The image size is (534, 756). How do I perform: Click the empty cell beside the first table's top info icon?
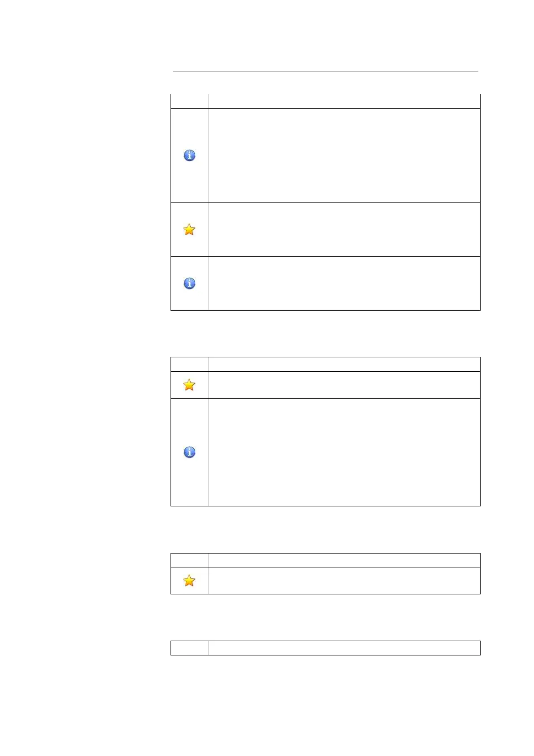(344, 155)
